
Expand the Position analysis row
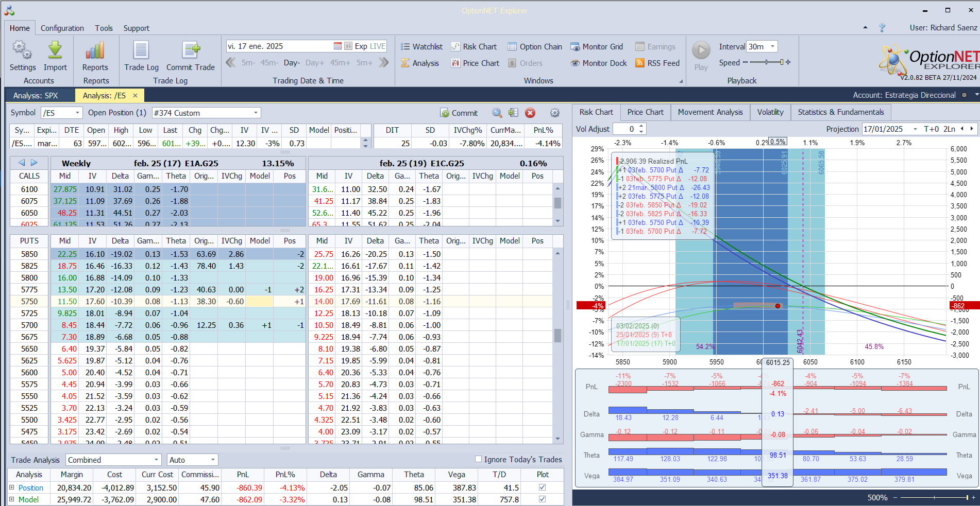(x=12, y=487)
